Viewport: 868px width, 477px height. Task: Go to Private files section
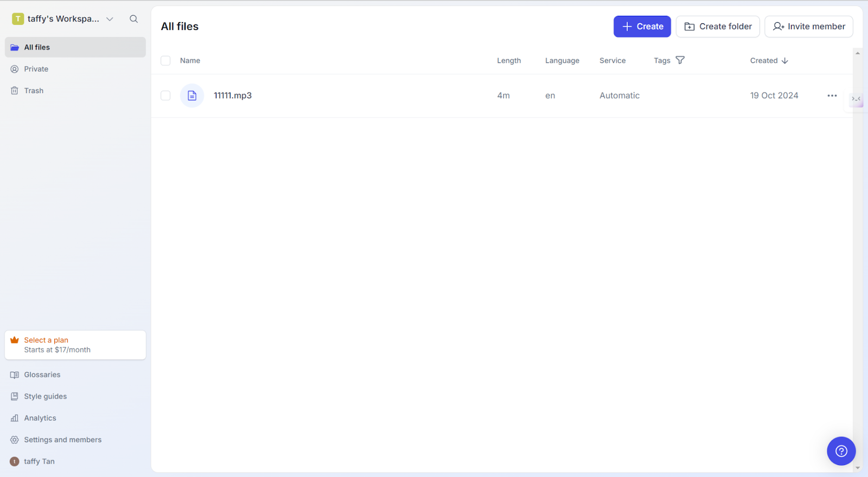(75, 69)
